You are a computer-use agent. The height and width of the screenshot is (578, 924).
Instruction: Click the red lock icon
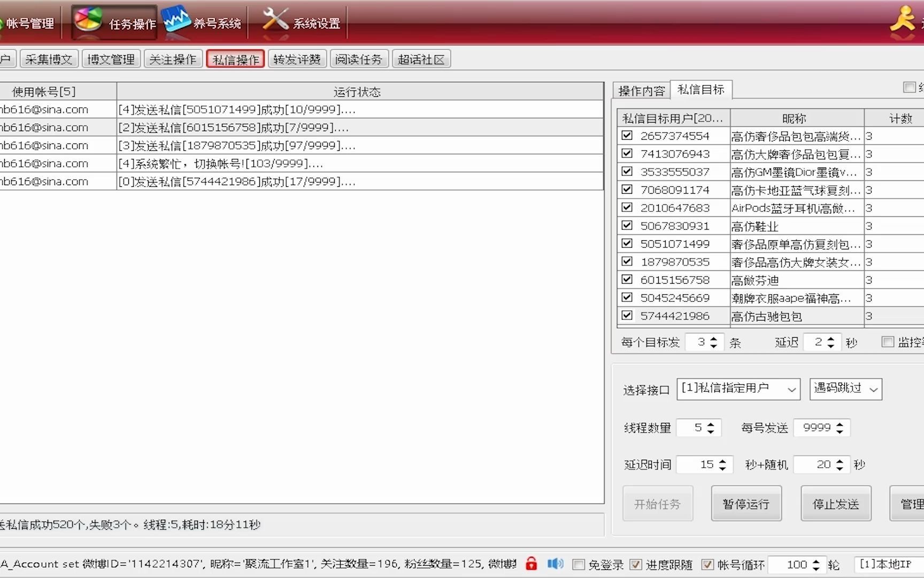pos(531,564)
